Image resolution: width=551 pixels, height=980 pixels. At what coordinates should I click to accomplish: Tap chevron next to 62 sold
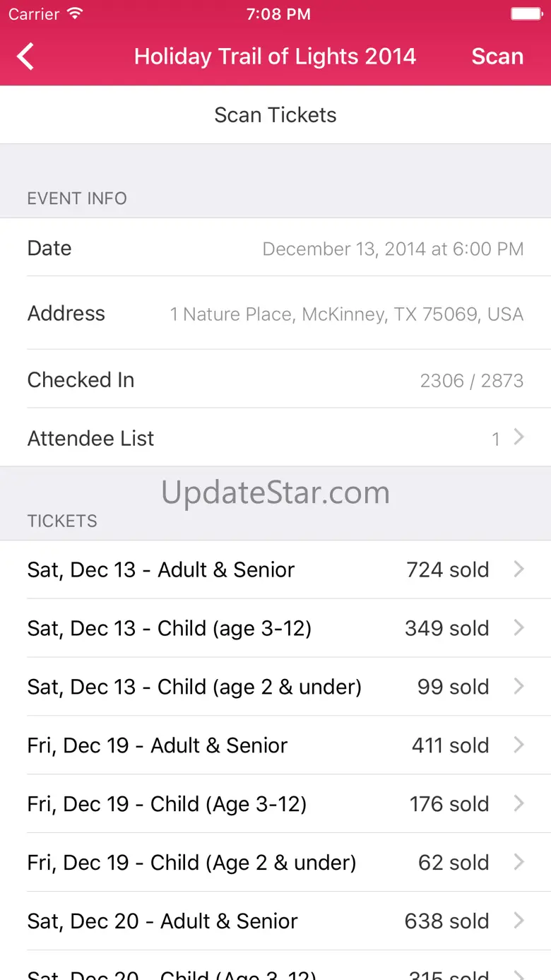click(519, 862)
